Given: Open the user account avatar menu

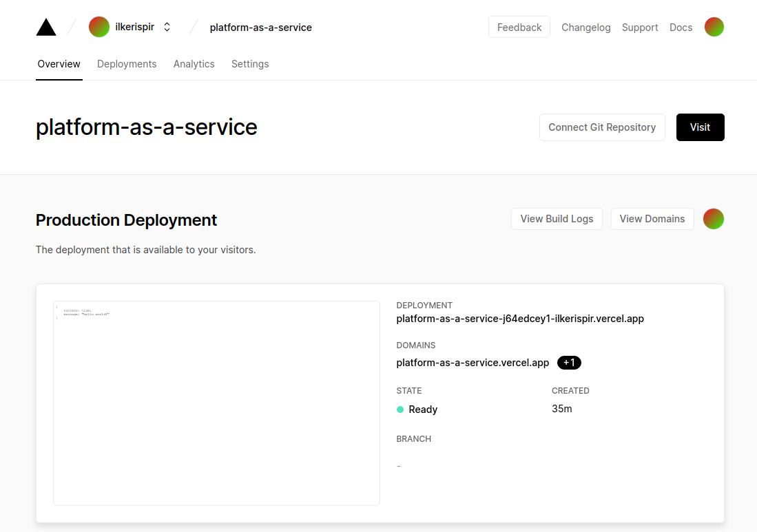Looking at the screenshot, I should tap(714, 27).
